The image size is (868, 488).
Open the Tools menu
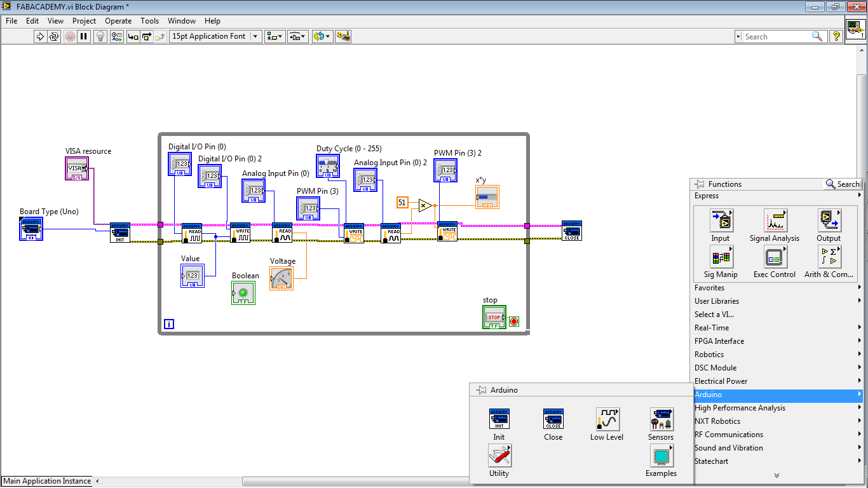pos(150,21)
